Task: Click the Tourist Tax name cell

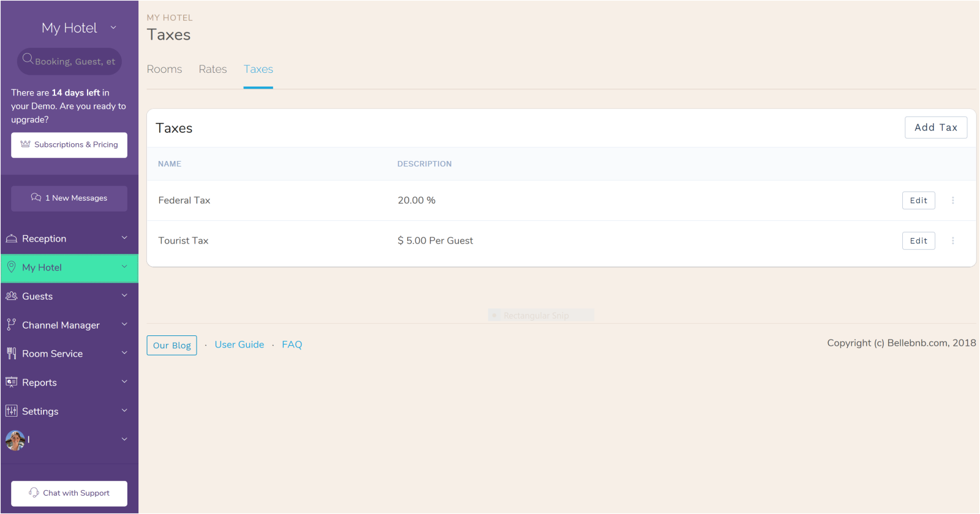Action: [x=183, y=240]
